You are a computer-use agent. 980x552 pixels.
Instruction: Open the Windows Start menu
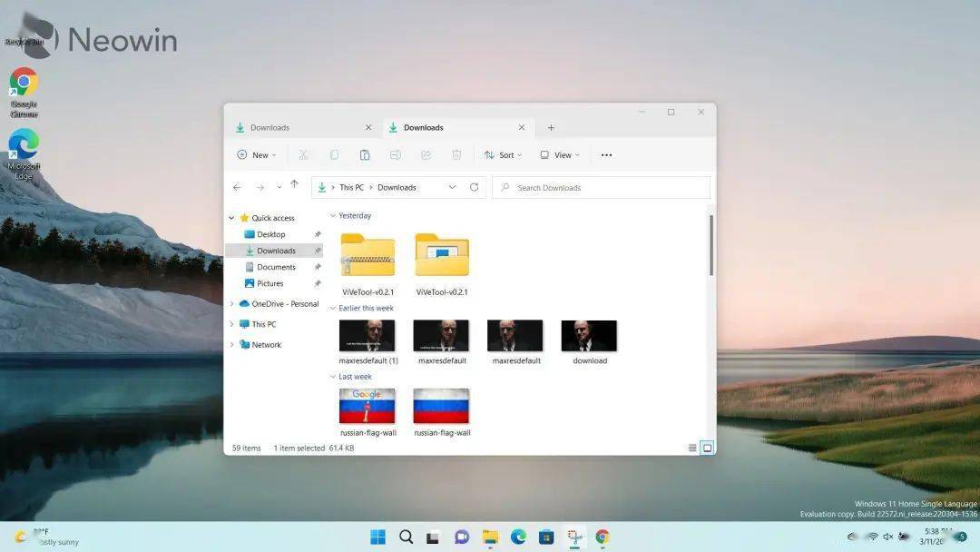point(378,537)
